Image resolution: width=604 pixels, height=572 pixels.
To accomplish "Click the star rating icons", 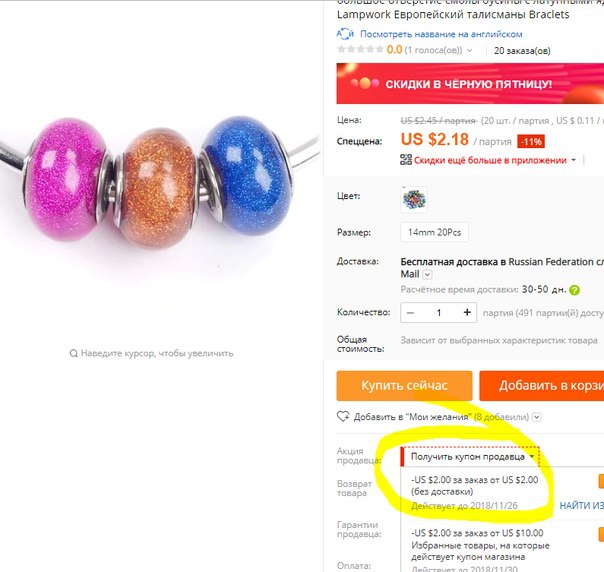I will [360, 49].
